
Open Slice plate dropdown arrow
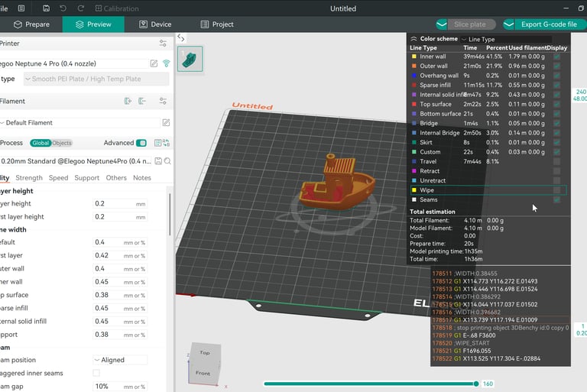442,24
